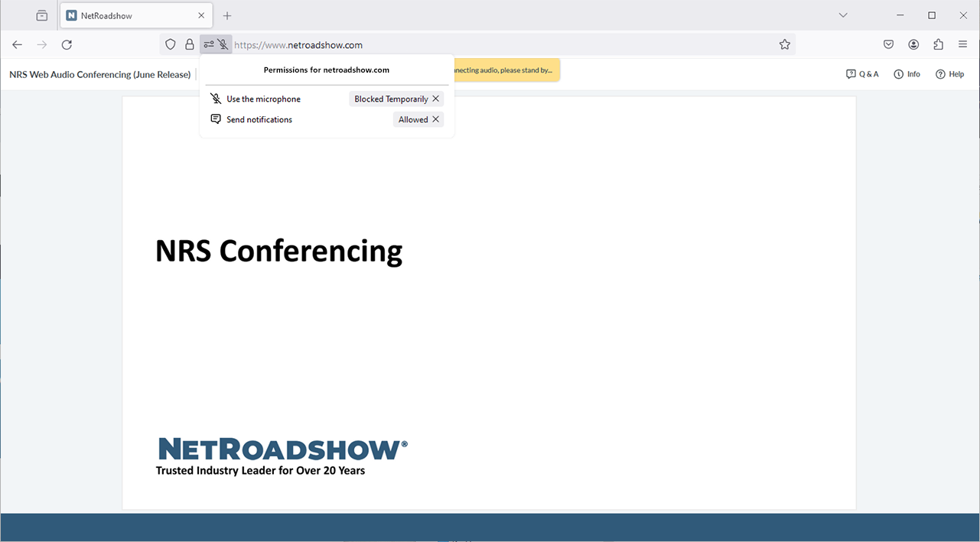Remove the microphone's Blocked Temporarily permission
Image resolution: width=980 pixels, height=542 pixels.
(x=436, y=98)
